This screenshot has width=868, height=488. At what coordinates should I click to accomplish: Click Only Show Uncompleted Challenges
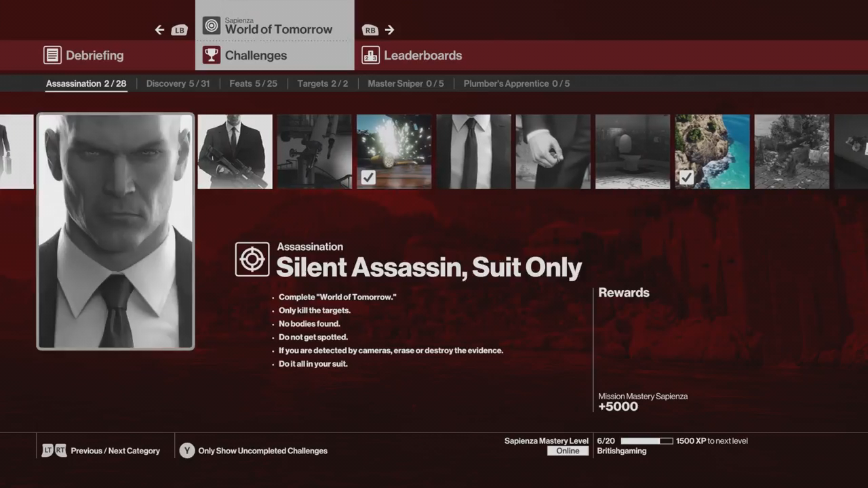[262, 451]
